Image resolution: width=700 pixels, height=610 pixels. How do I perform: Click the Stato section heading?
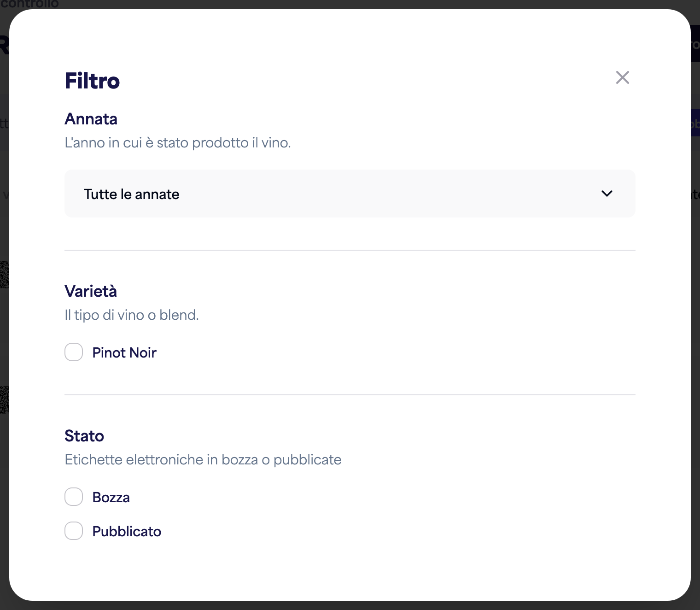pos(84,436)
